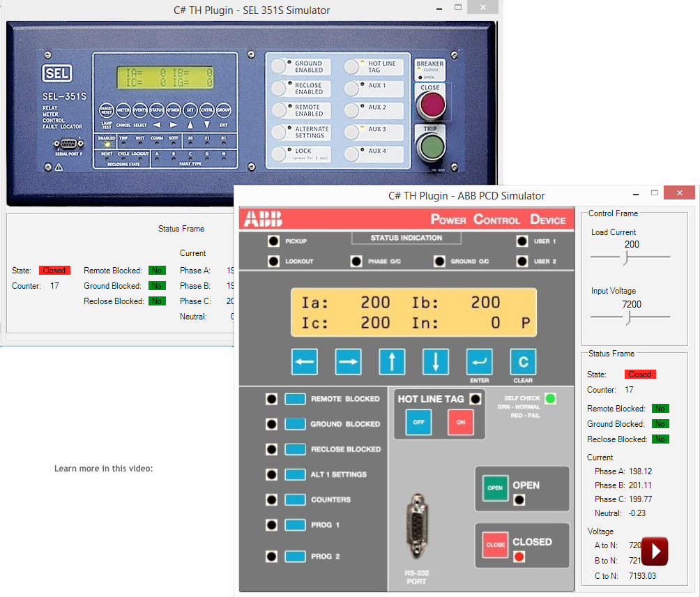Click the red playback arrow button
700x597 pixels.
click(654, 551)
